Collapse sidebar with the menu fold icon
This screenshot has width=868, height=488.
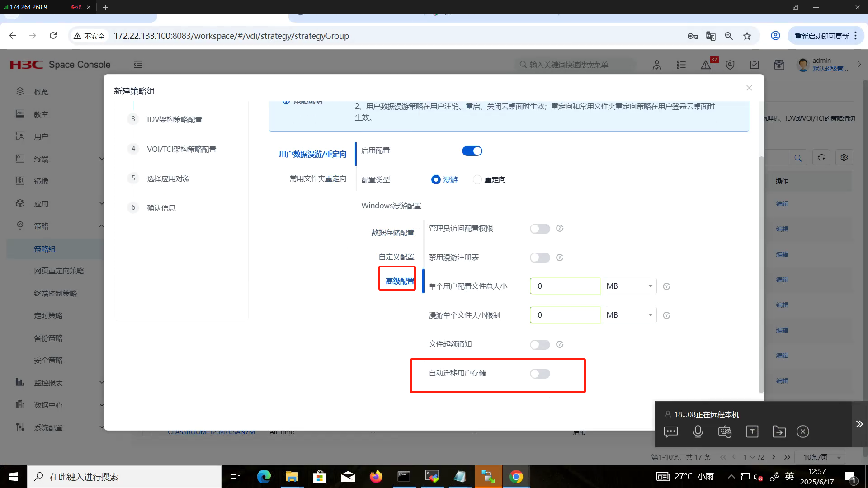coord(138,65)
